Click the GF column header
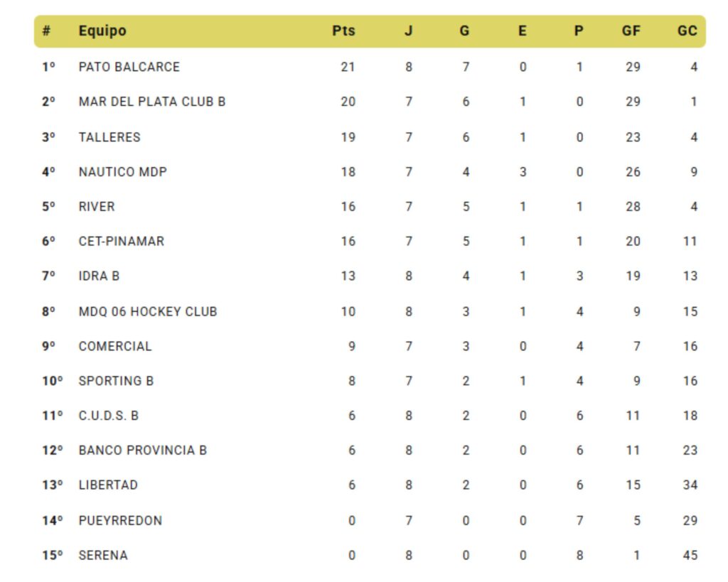Screen dimensions: 728x582 coord(631,31)
